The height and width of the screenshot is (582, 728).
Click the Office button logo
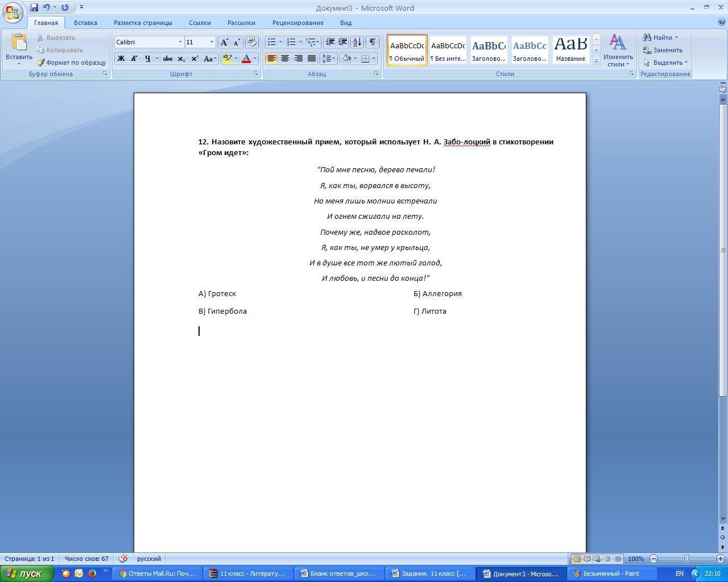tap(13, 12)
